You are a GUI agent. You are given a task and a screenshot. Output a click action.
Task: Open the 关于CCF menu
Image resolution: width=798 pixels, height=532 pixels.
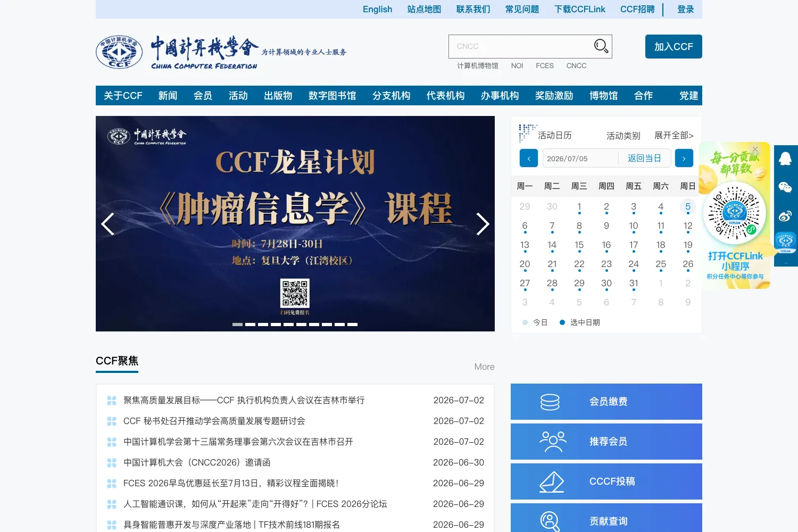click(123, 96)
